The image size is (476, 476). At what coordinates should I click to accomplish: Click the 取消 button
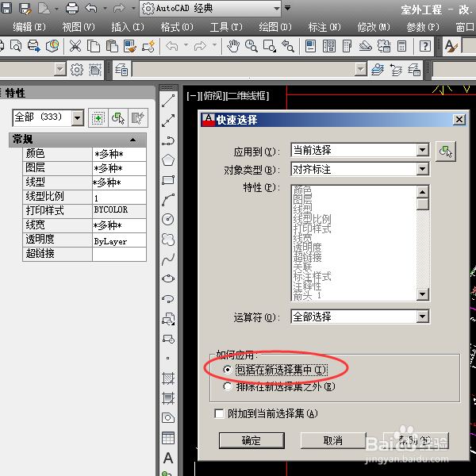point(333,440)
